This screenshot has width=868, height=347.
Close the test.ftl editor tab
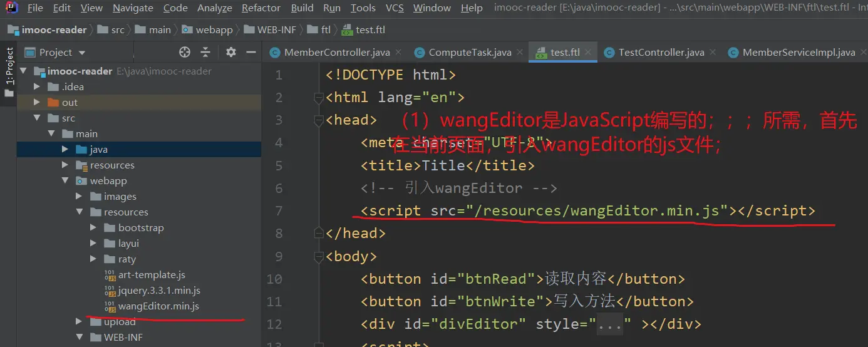point(588,52)
